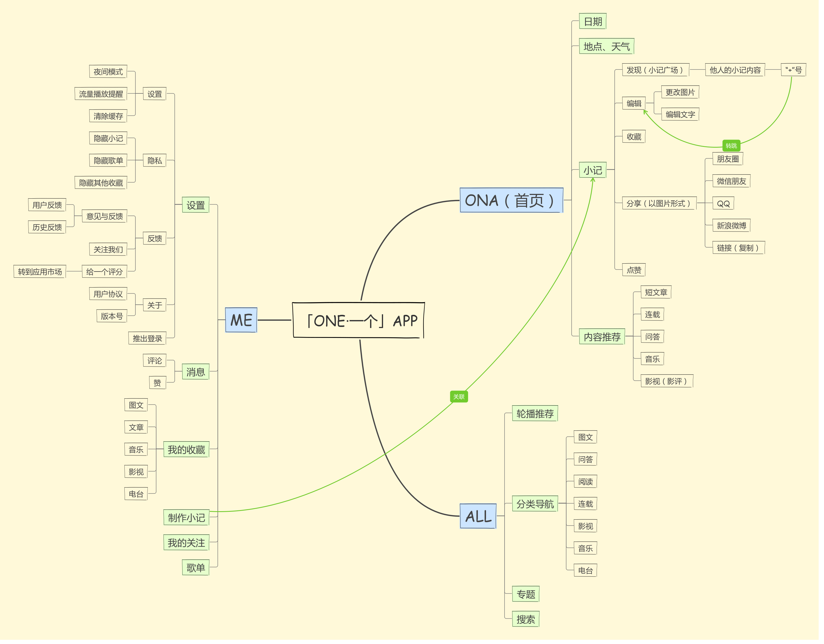Click the 阅读 node under 分类导航
This screenshot has height=644, width=824.
[x=589, y=484]
